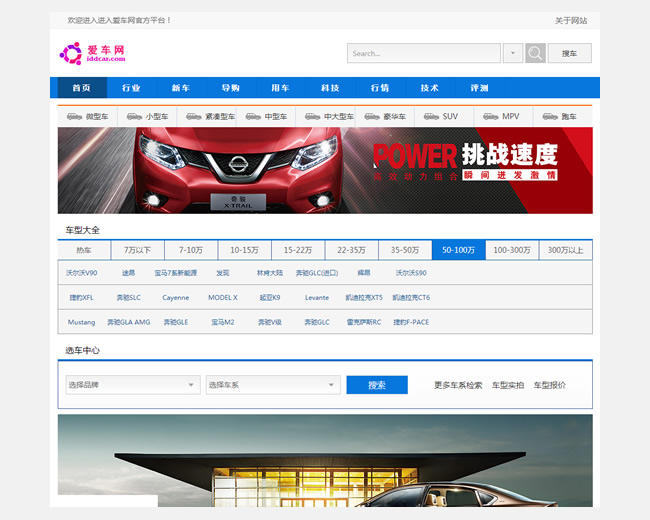This screenshot has width=650, height=520.
Task: Click the showroom sedan banner image
Action: tap(325, 460)
